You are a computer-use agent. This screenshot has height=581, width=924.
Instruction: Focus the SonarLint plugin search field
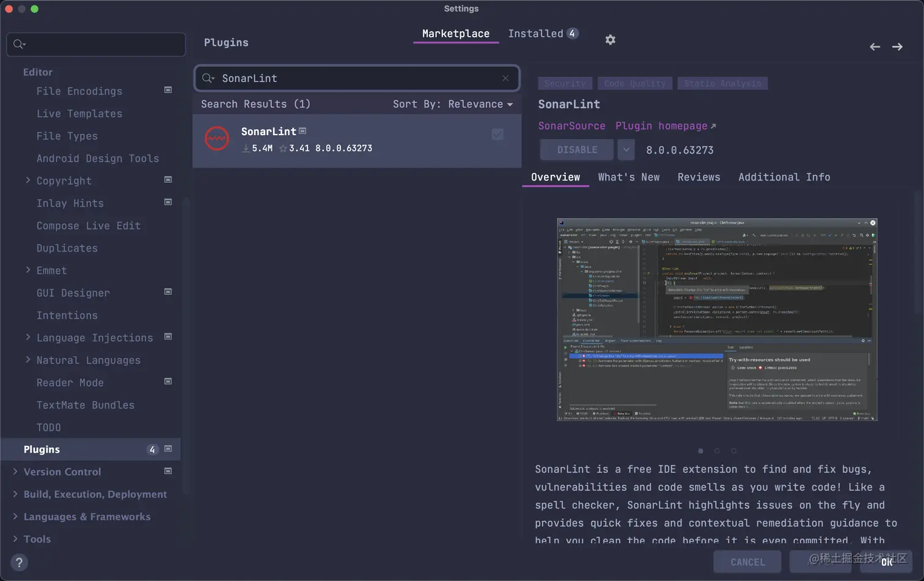[357, 78]
